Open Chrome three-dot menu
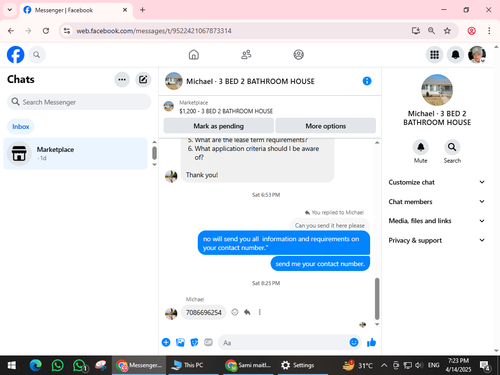Image resolution: width=500 pixels, height=375 pixels. point(489,31)
